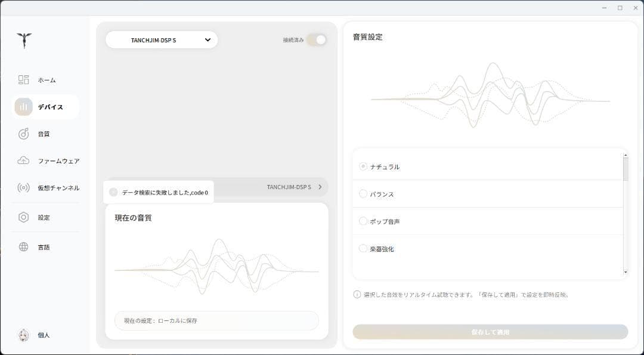Open the Language (言語) globe icon

pyautogui.click(x=24, y=247)
